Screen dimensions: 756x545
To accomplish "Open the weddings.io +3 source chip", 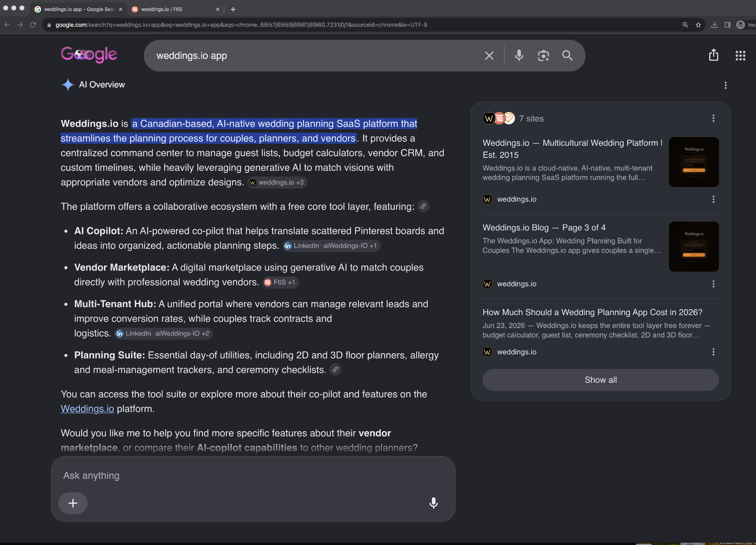I will 277,182.
